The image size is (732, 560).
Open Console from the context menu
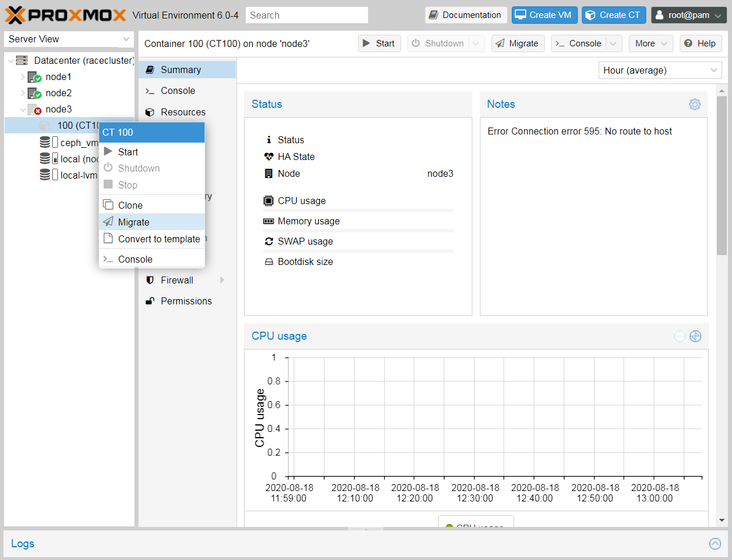point(152,259)
